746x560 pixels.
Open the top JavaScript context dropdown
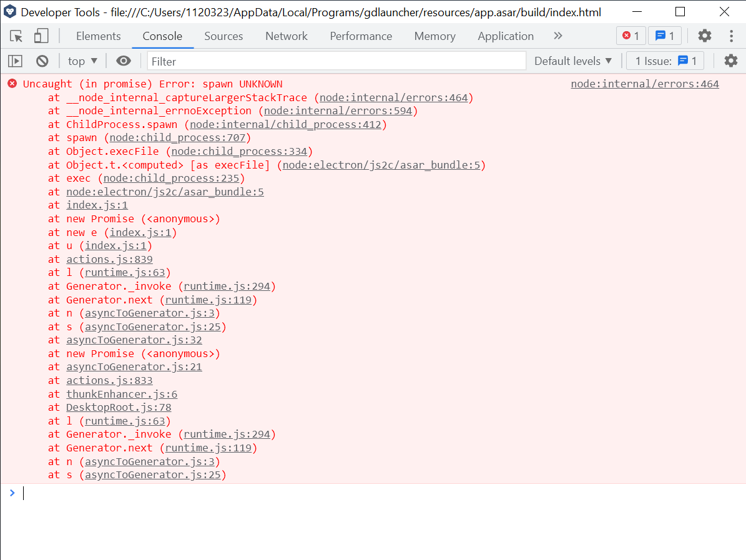tap(82, 61)
